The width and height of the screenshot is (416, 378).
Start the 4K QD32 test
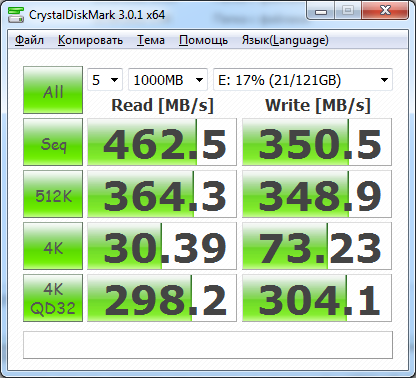pos(53,298)
